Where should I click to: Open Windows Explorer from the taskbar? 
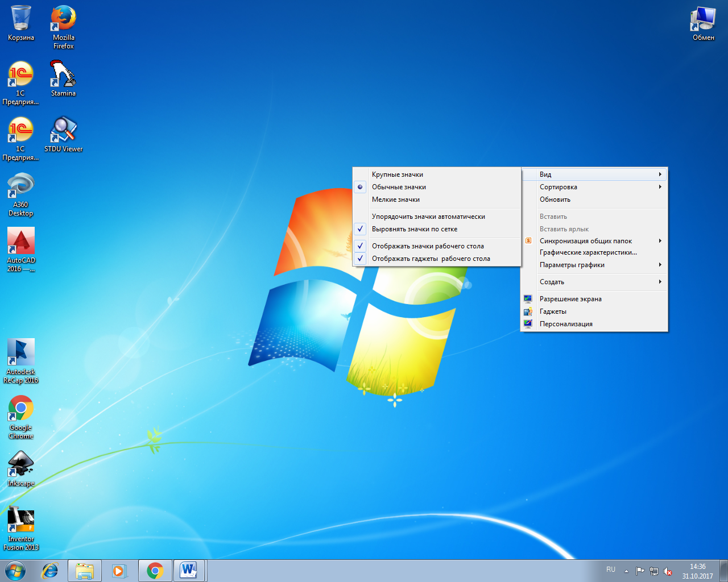point(85,571)
